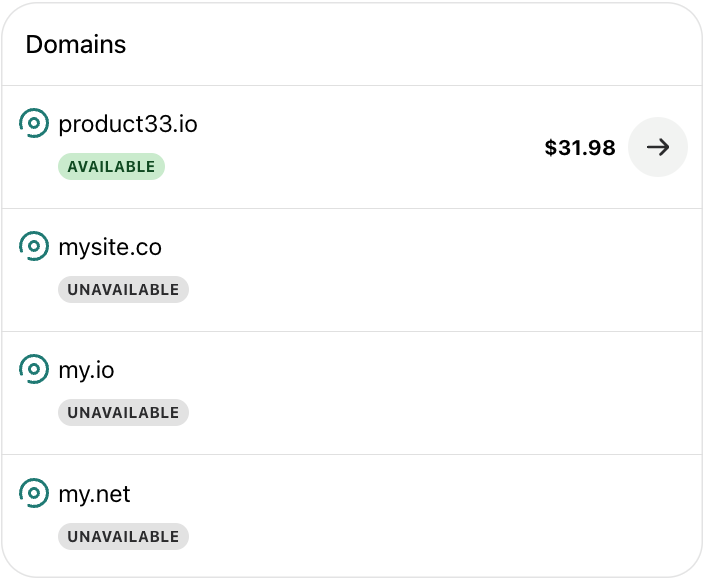Click the domain icon beside my.io
Viewport: 706px width, 581px height.
(34, 369)
